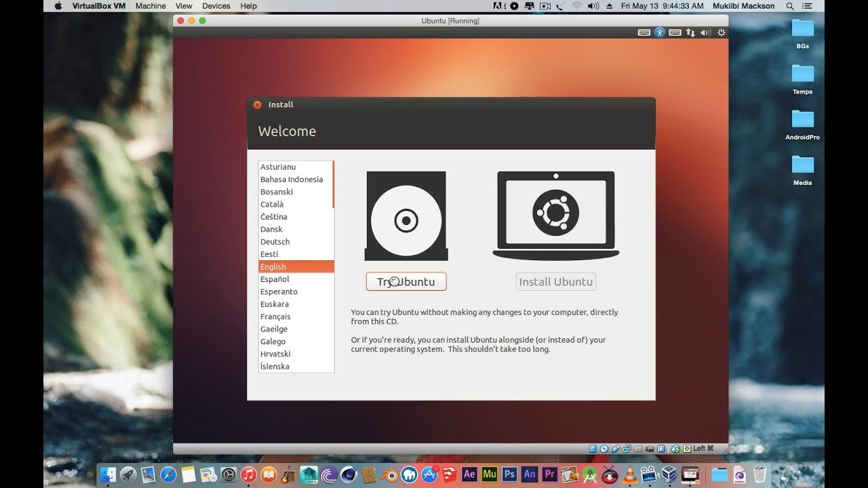This screenshot has width=868, height=488.
Task: Open the Ubuntu panel system gear menu
Action: coord(721,32)
